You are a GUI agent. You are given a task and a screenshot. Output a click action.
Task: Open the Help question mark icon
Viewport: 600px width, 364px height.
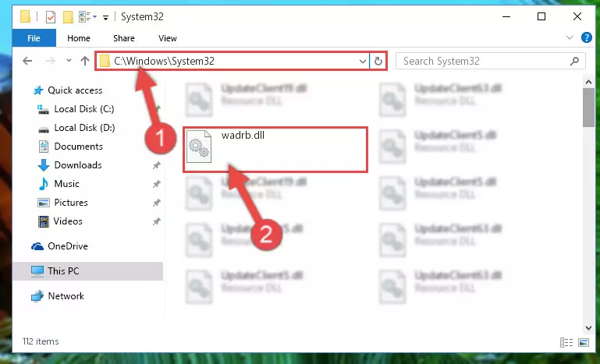(x=586, y=37)
